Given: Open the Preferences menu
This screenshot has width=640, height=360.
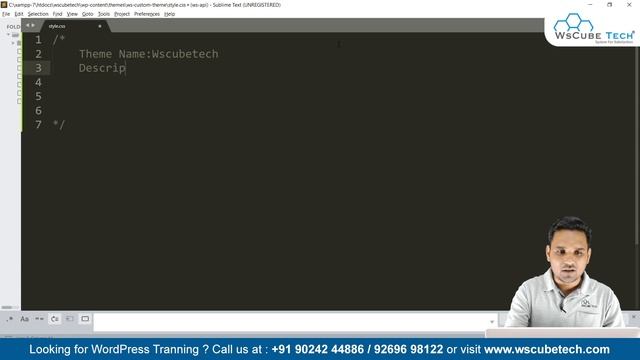Looking at the screenshot, I should [x=147, y=14].
